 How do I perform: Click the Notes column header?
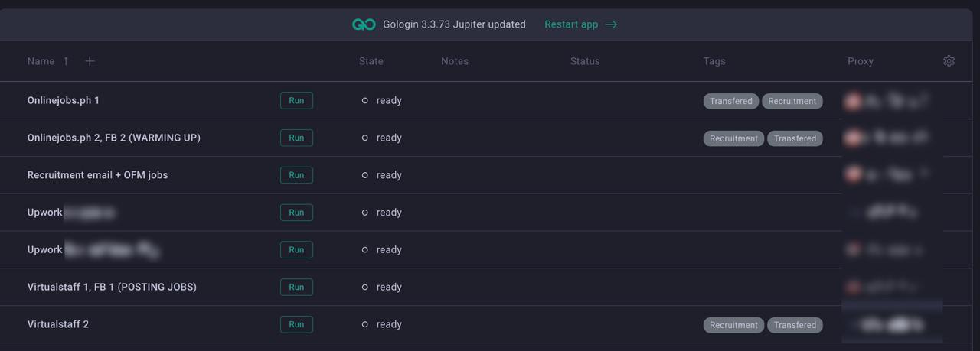[455, 61]
